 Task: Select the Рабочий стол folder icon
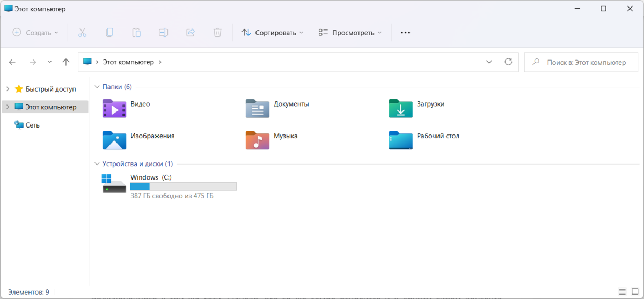pos(401,140)
